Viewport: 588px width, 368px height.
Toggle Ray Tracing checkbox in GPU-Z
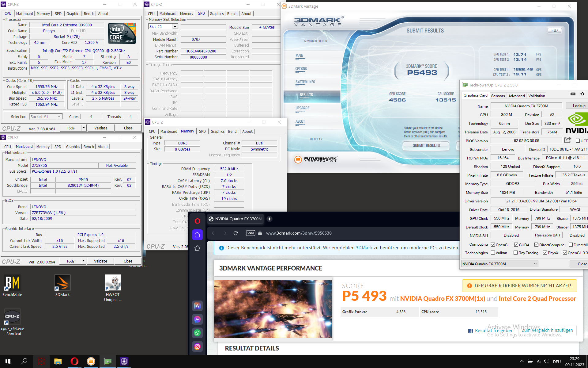[x=515, y=253]
